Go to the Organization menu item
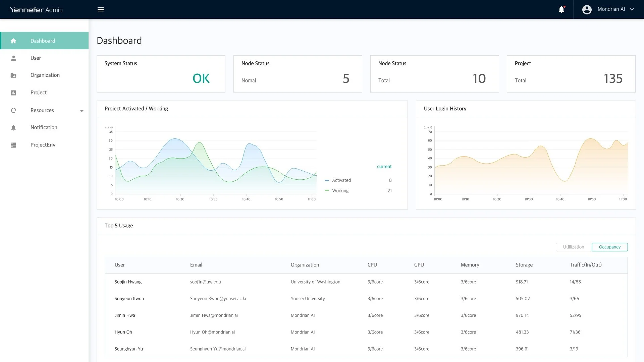Viewport: 644px width, 362px height. pyautogui.click(x=45, y=75)
